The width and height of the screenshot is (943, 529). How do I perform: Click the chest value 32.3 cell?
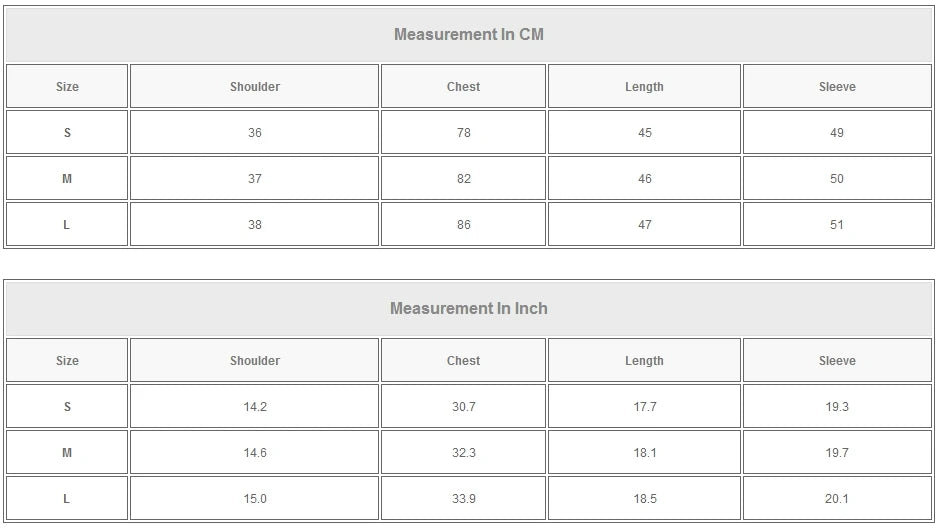(x=463, y=453)
